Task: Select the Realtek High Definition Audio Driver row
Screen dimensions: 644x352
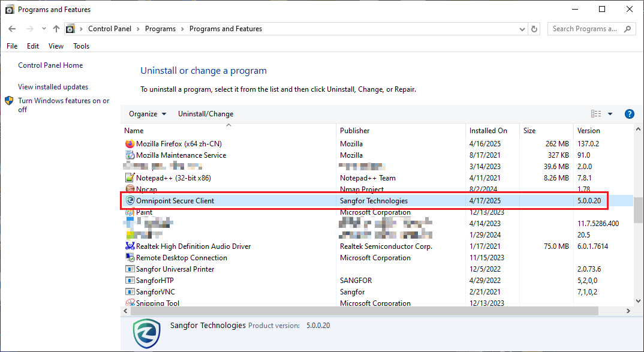Action: point(378,246)
